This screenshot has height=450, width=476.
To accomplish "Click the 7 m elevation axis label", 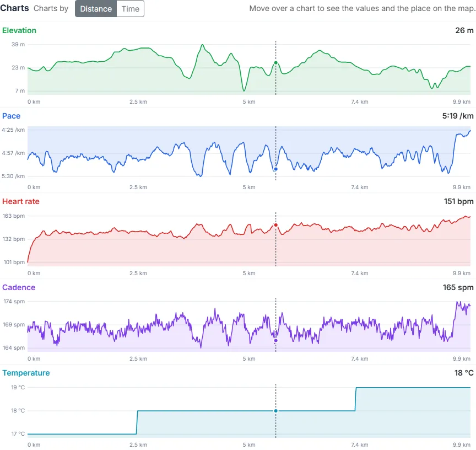I will coord(20,91).
